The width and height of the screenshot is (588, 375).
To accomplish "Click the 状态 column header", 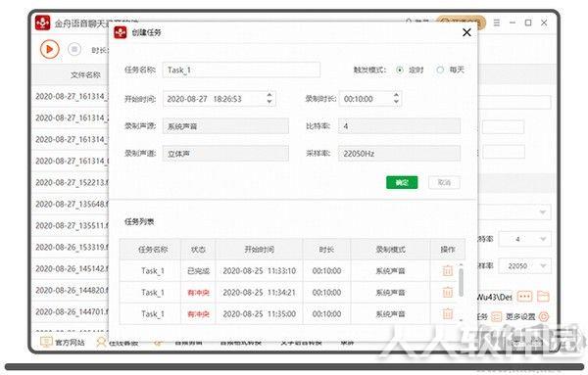I will pos(198,250).
